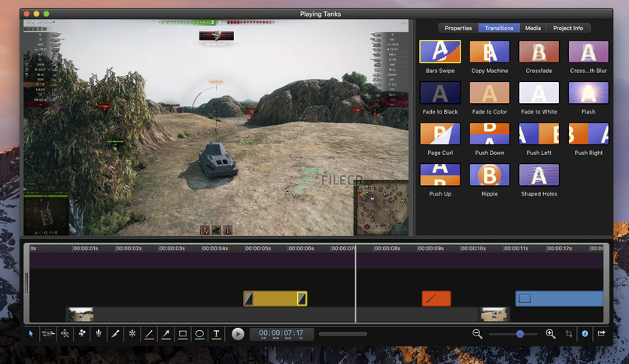Activate the microphone voiceover tool
The image size is (629, 364).
tap(99, 333)
